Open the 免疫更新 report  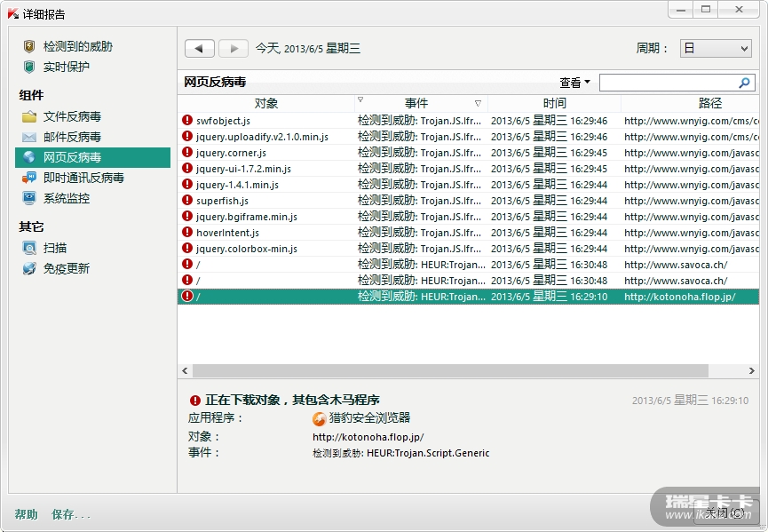point(66,268)
